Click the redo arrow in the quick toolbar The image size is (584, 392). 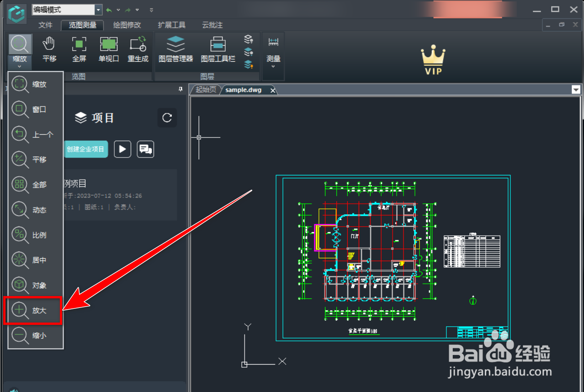pos(128,10)
